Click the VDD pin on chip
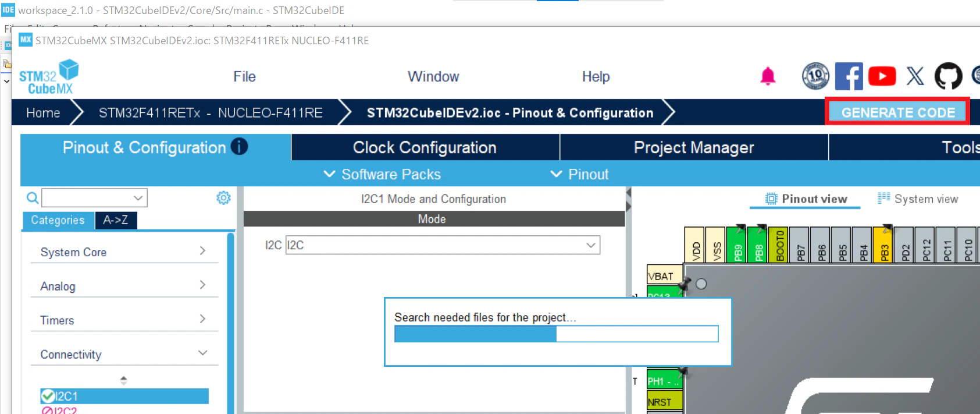Viewport: 980px width, 414px height. (694, 245)
